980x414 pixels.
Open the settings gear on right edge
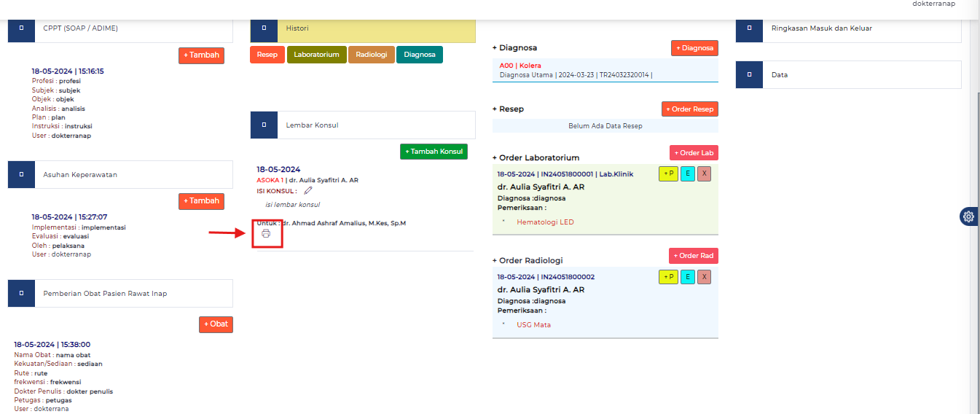click(x=968, y=216)
